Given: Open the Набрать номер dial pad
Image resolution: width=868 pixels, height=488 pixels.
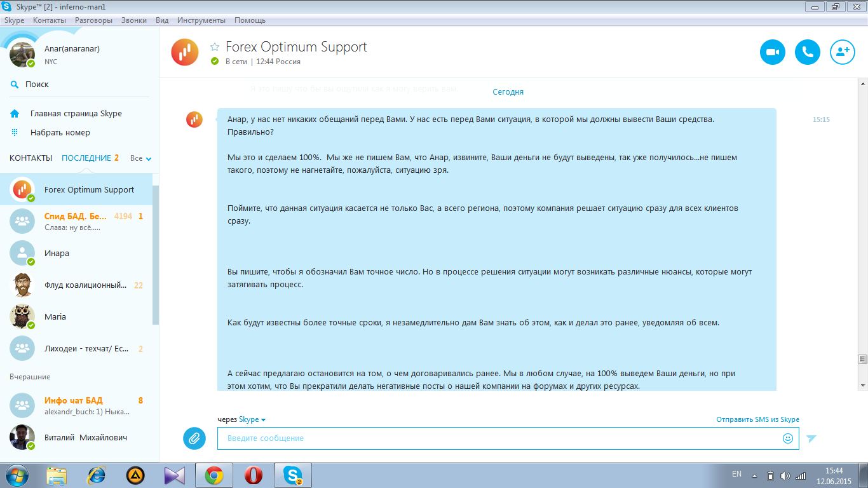Looking at the screenshot, I should click(x=60, y=133).
